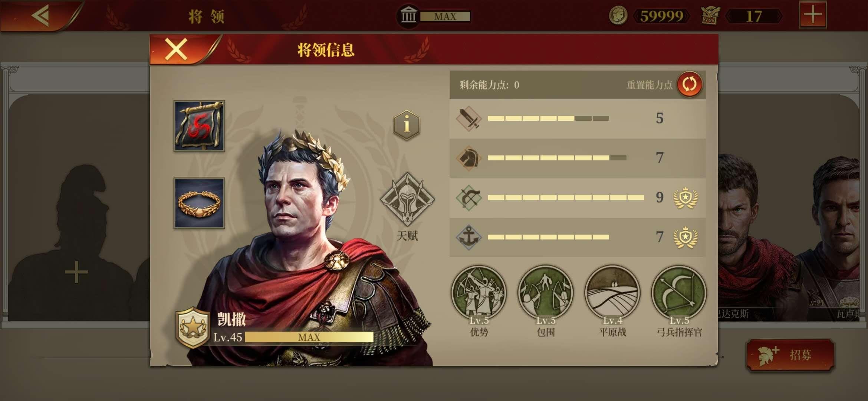Click the red plus add medals button
This screenshot has width=868, height=401.
(813, 15)
